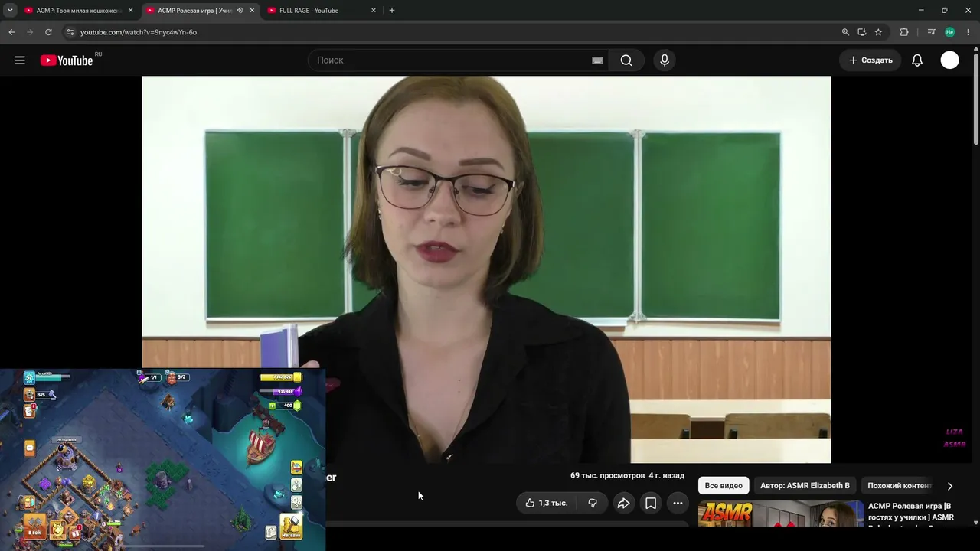Open the Chrome profile avatar
This screenshot has width=980, height=551.
pyautogui.click(x=950, y=32)
